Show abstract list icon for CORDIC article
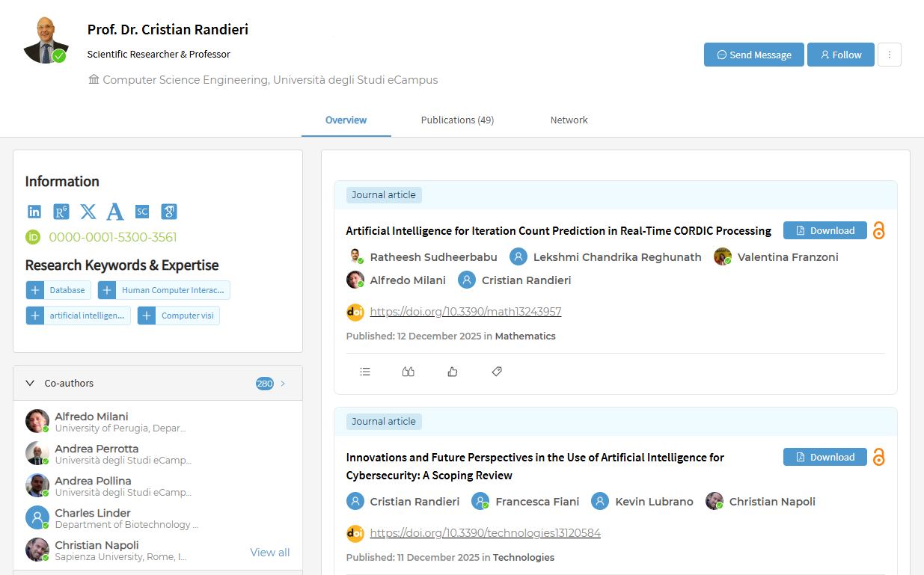The width and height of the screenshot is (924, 575). 365,372
